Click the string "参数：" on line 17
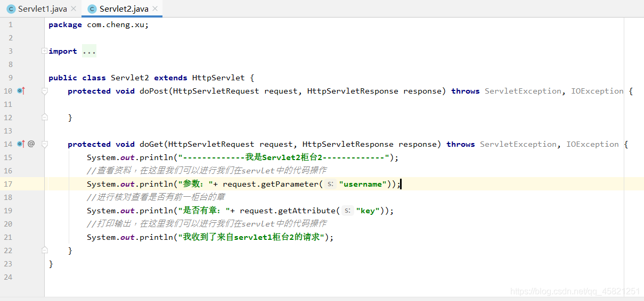Screen dimensions: 644x301 195,184
